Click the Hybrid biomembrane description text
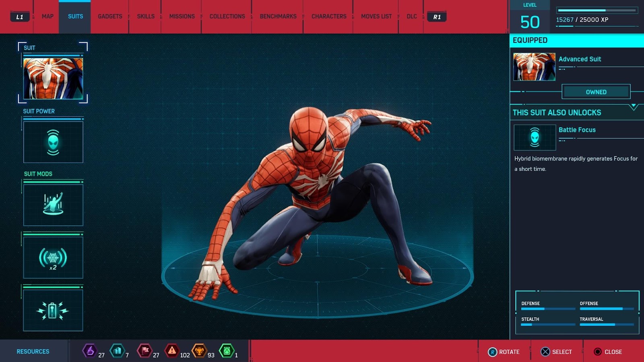644x362 pixels. pos(576,164)
